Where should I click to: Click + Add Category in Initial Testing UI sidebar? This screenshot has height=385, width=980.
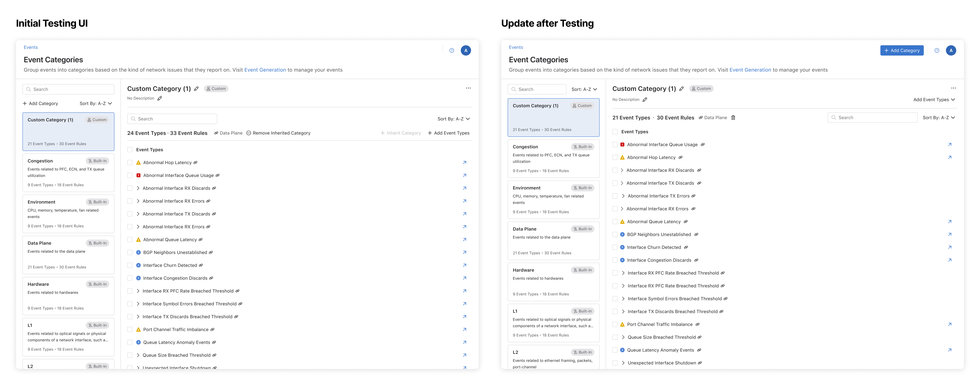click(x=40, y=103)
